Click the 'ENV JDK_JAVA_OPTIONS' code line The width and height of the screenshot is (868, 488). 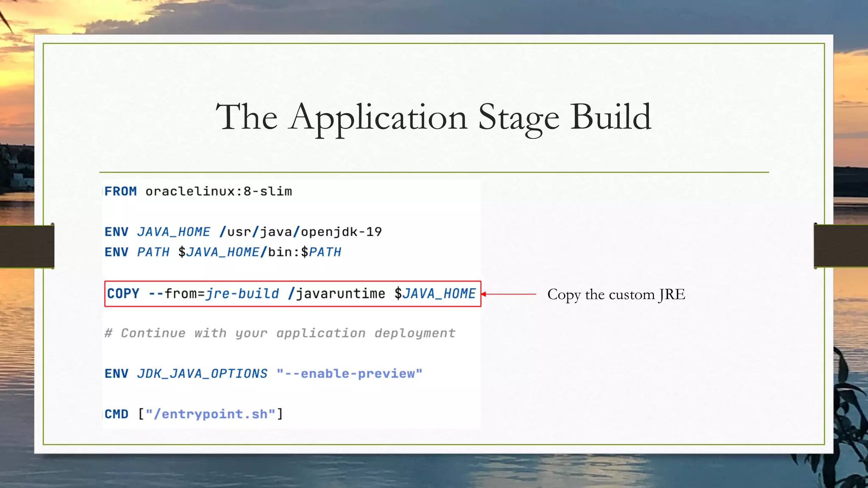point(264,374)
